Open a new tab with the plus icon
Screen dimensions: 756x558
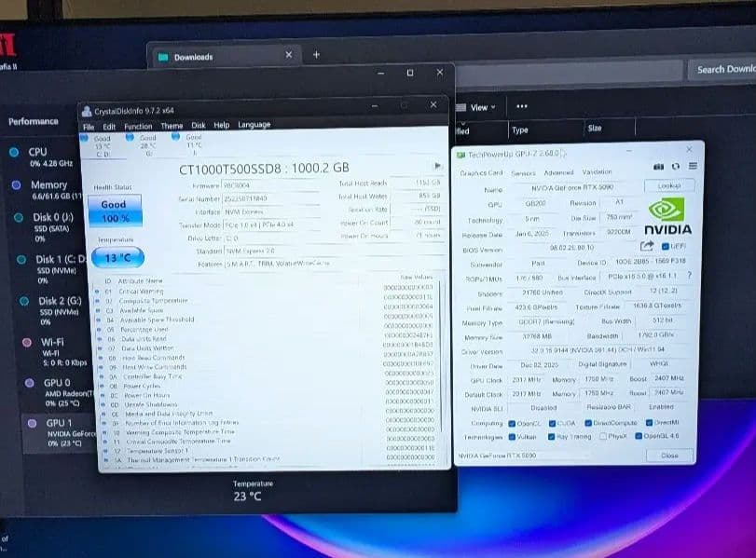316,55
